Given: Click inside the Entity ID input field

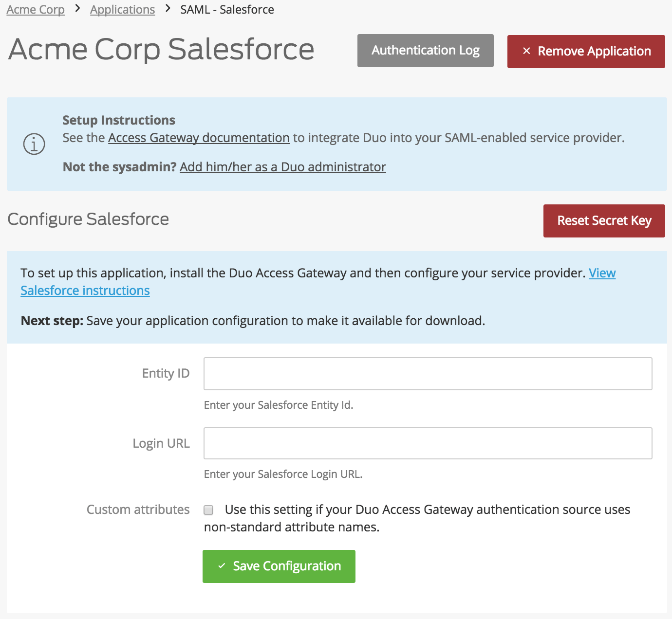Looking at the screenshot, I should pyautogui.click(x=428, y=373).
